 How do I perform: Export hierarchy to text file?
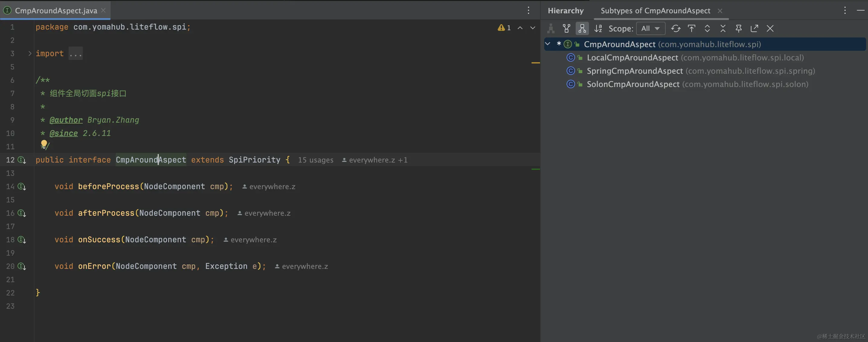754,29
